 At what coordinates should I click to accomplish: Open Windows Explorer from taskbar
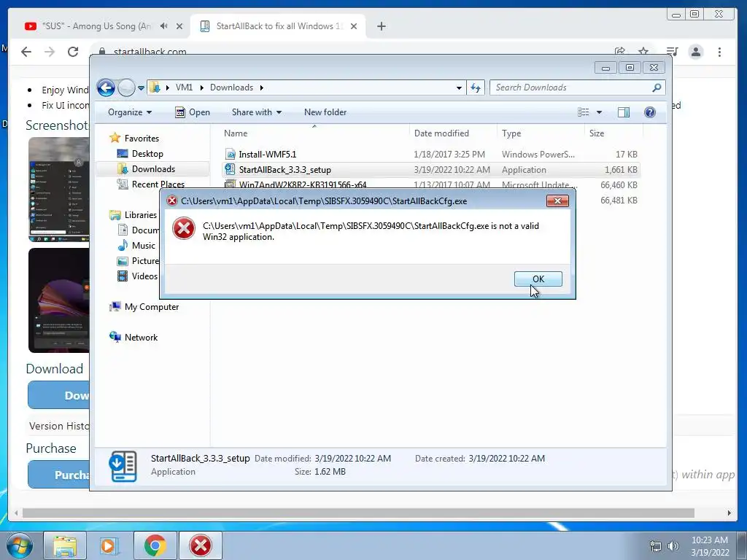65,545
